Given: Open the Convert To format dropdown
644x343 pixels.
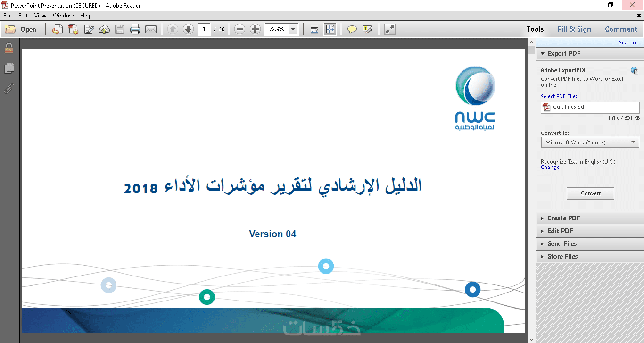Looking at the screenshot, I should pos(590,142).
